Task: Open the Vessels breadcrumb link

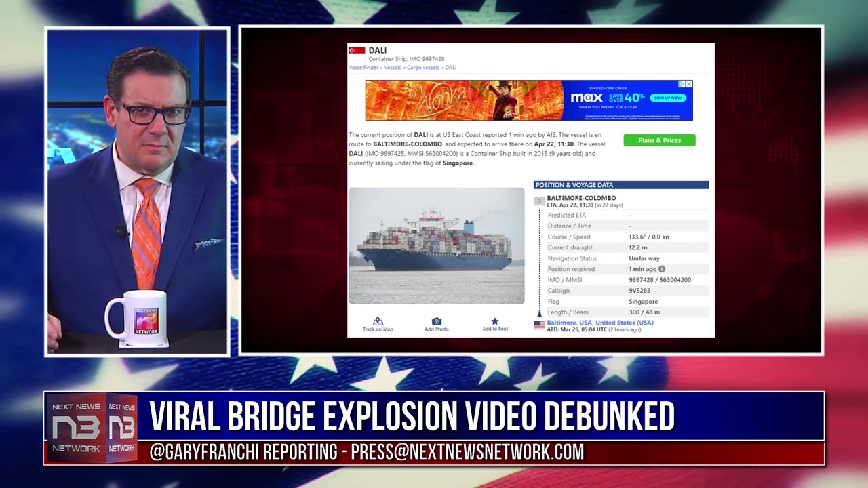Action: pyautogui.click(x=393, y=68)
